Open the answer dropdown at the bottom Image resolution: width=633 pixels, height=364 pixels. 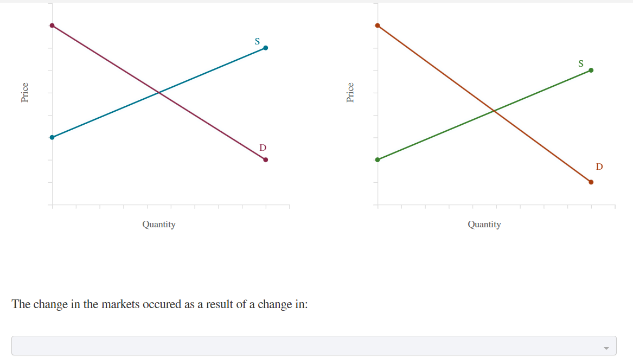coord(316,346)
